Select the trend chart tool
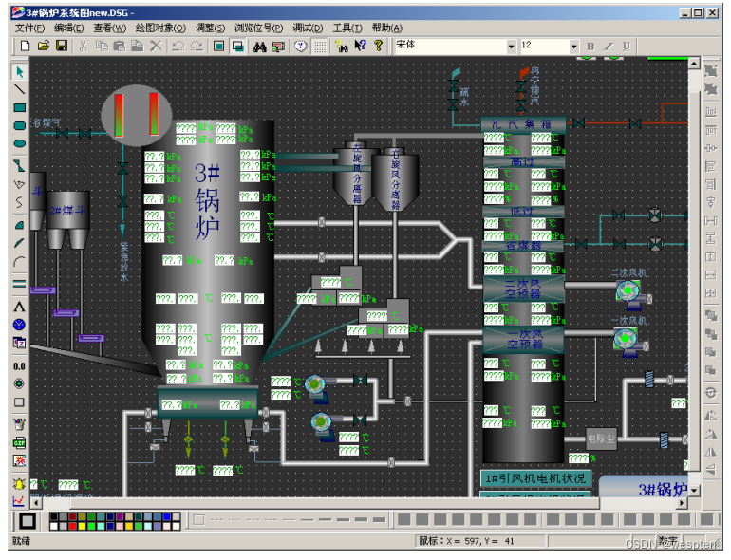The width and height of the screenshot is (731, 560). (19, 501)
